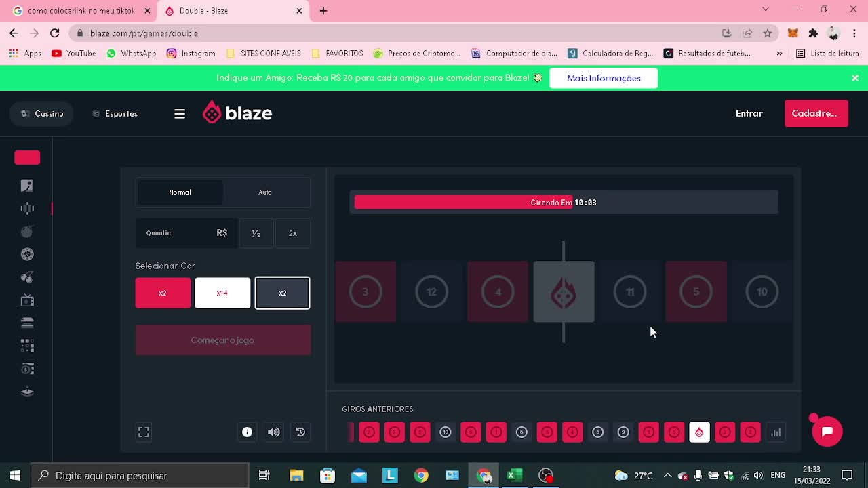Select Normal betting mode
Image resolution: width=868 pixels, height=488 pixels.
180,192
